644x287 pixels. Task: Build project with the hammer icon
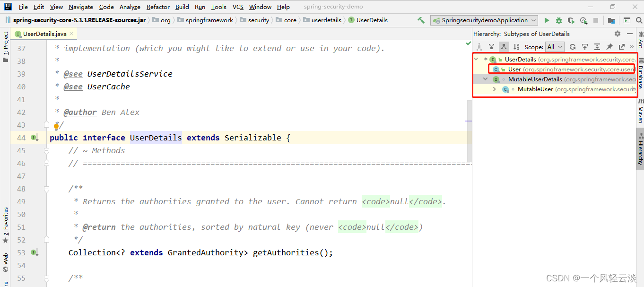[x=421, y=20]
